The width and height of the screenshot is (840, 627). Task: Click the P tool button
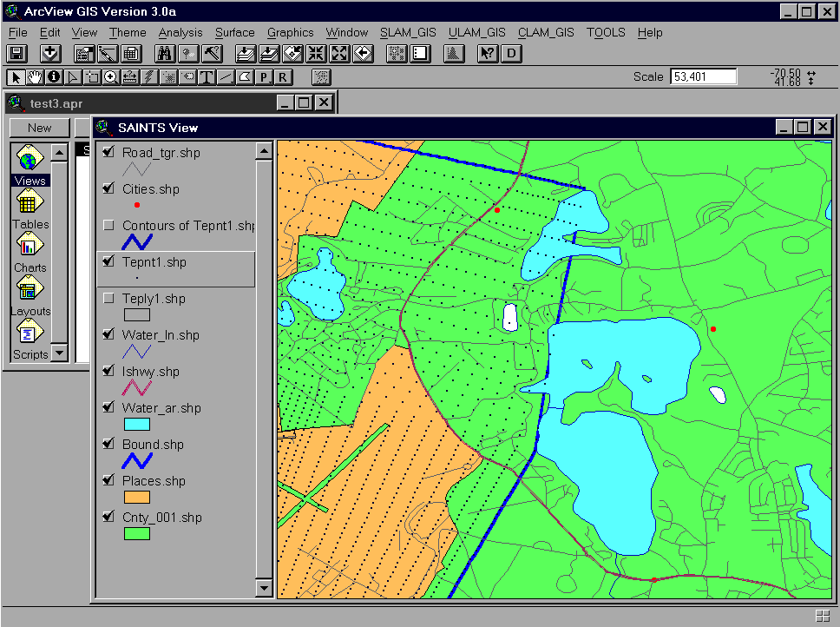coord(264,77)
